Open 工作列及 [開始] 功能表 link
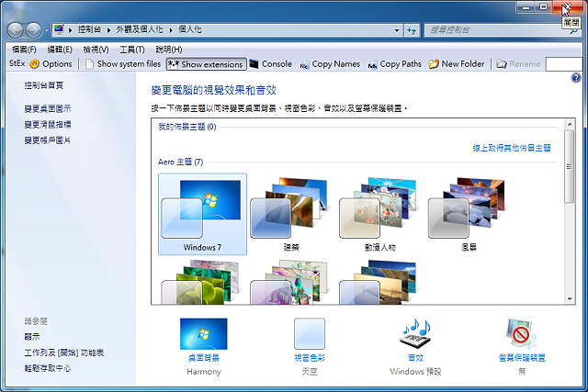The width and height of the screenshot is (588, 392). click(x=64, y=353)
